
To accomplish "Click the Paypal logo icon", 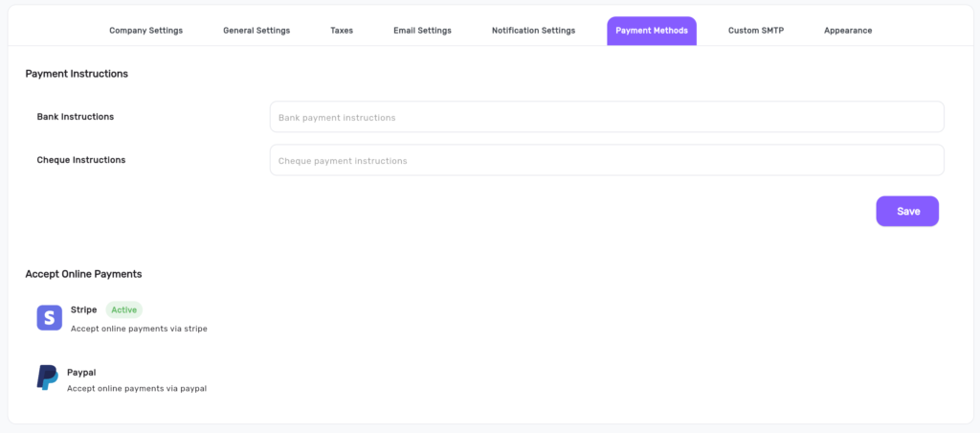I will point(48,378).
